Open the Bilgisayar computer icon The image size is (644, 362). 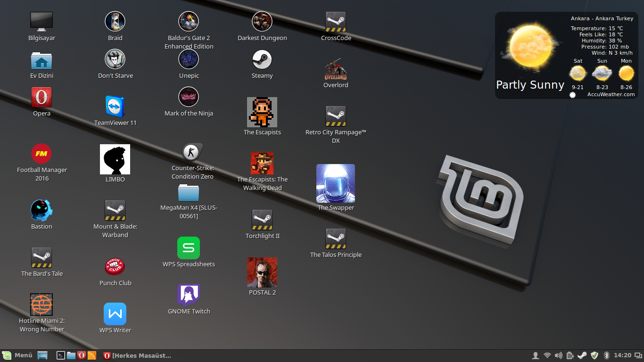(41, 22)
